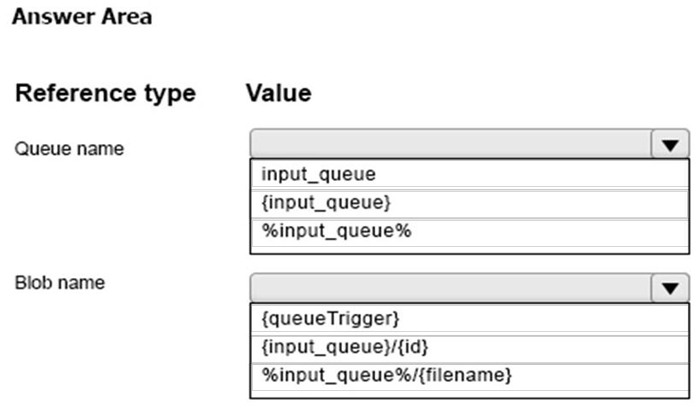The height and width of the screenshot is (405, 700).
Task: Click the {id} portion of blob option
Action: (413, 347)
